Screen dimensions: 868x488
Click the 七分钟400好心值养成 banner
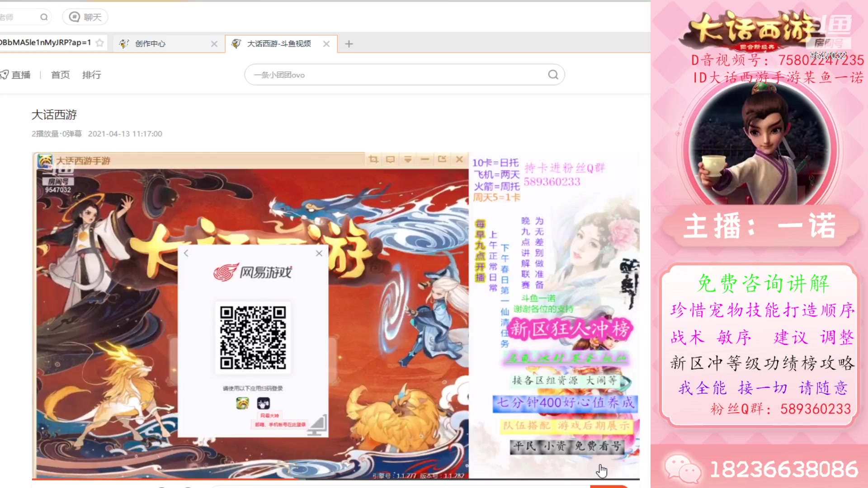[565, 403]
